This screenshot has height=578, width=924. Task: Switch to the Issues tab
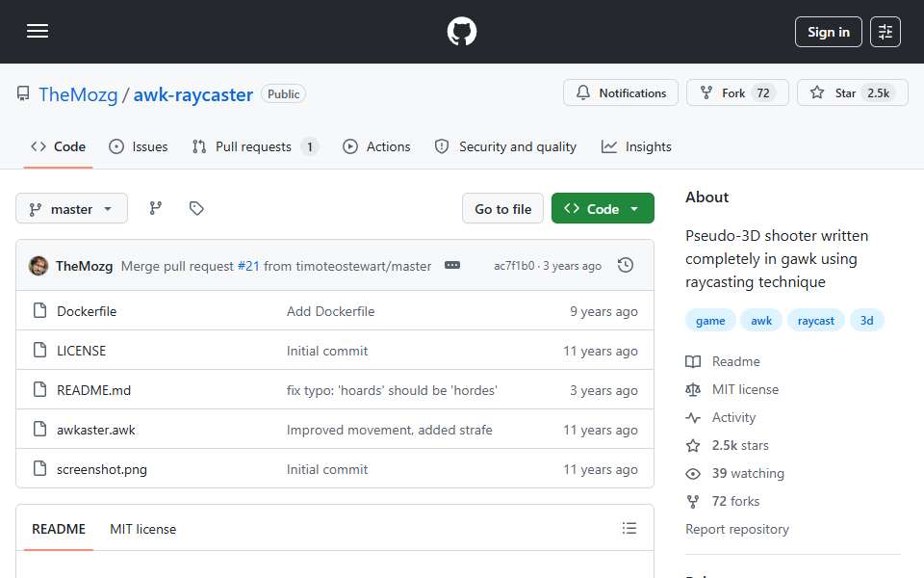139,146
